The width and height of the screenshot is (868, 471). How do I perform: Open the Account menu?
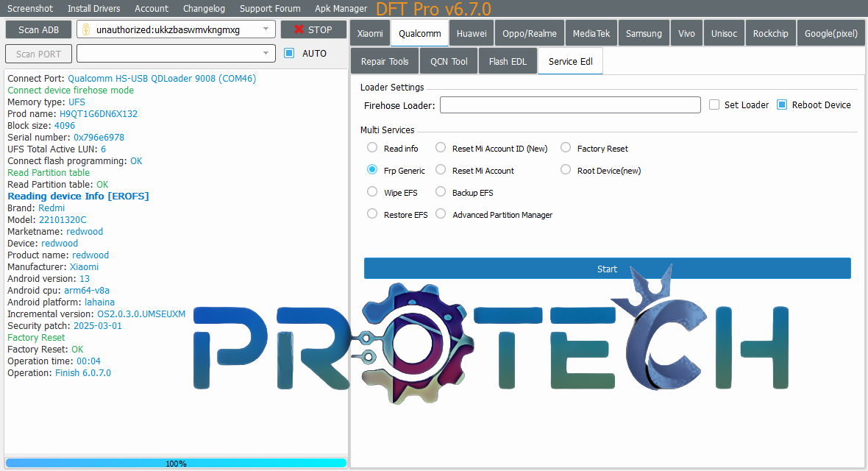point(151,8)
